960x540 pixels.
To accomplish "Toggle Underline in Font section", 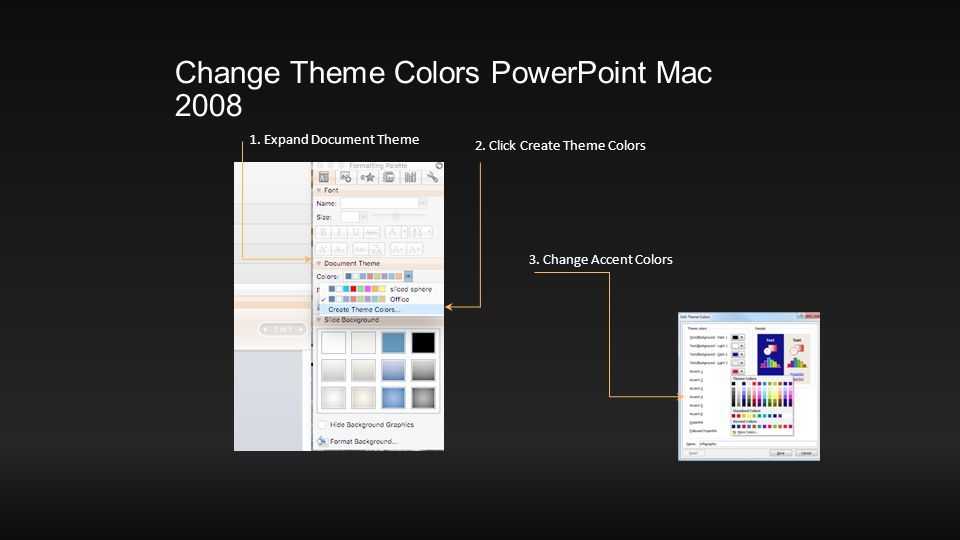I will pyautogui.click(x=356, y=232).
